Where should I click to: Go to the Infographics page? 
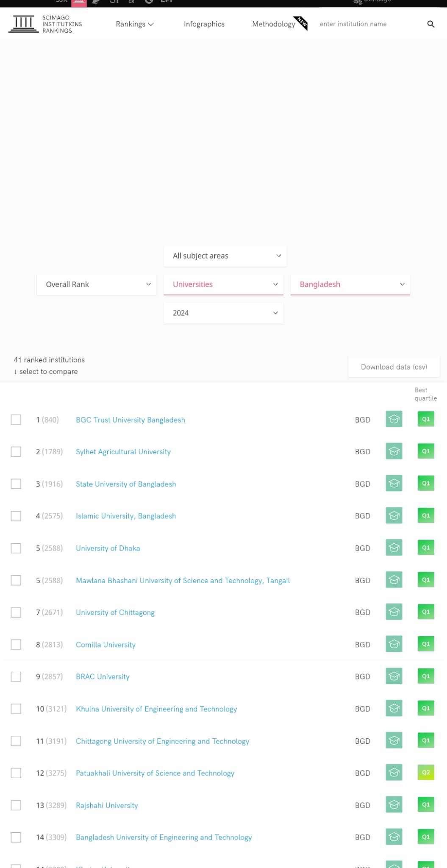click(204, 24)
